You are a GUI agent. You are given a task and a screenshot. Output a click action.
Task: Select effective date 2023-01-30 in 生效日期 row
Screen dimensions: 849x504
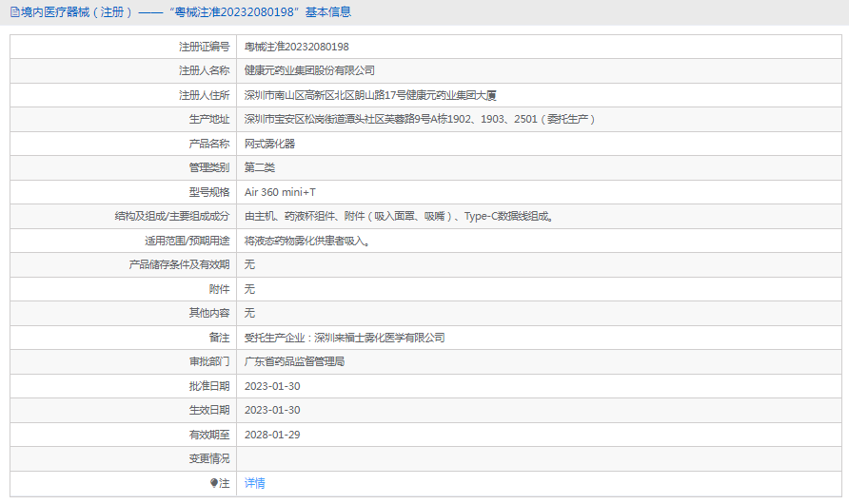click(272, 410)
